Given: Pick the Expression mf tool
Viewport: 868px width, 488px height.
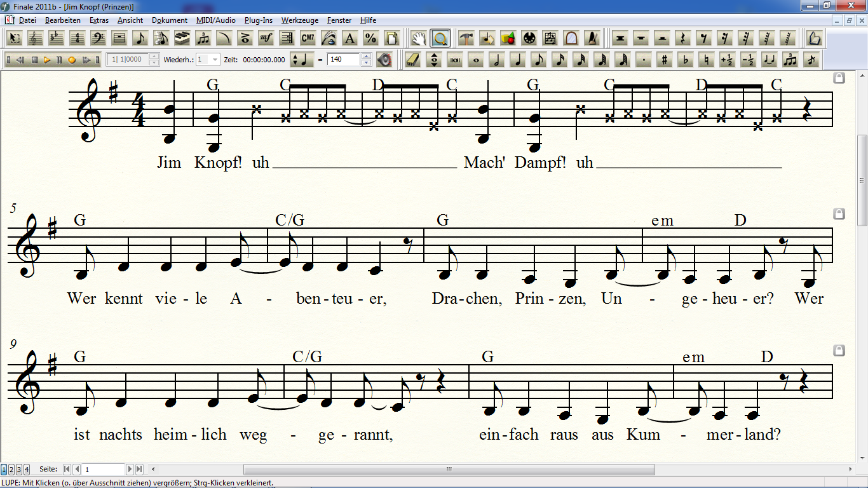Looking at the screenshot, I should click(x=266, y=38).
